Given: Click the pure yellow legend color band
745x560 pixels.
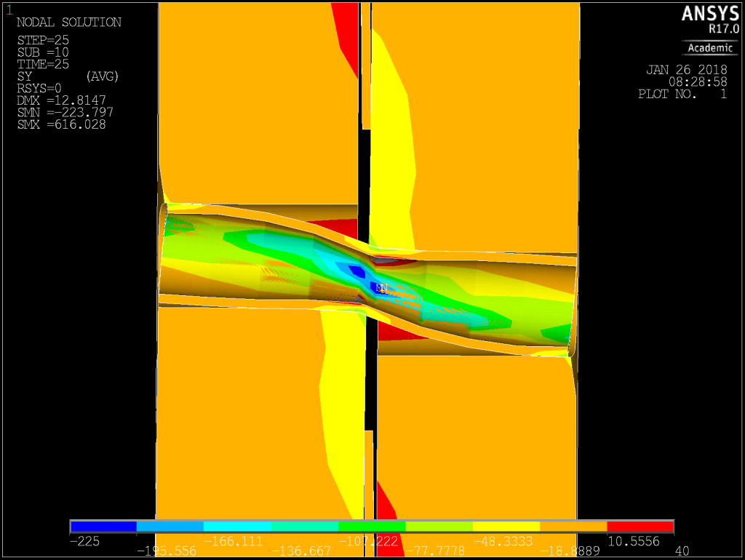Looking at the screenshot, I should (x=506, y=527).
